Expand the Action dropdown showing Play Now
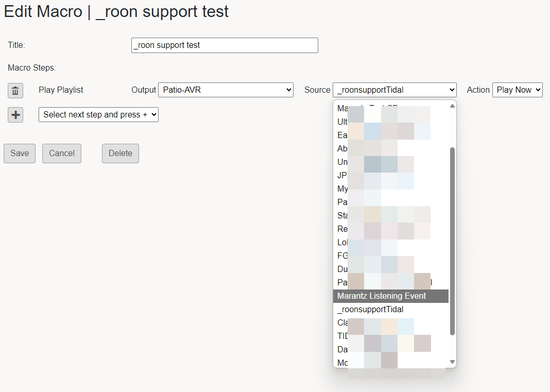This screenshot has width=550, height=392. tap(518, 90)
